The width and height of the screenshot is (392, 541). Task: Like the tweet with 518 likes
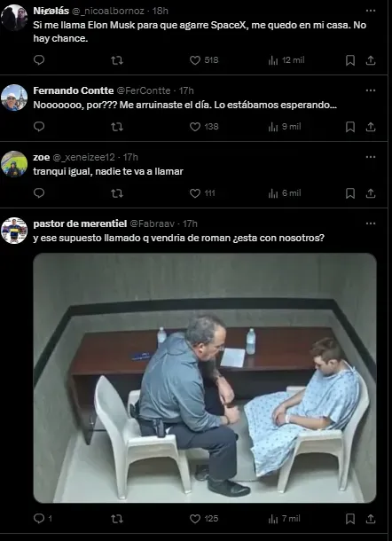[x=204, y=60]
